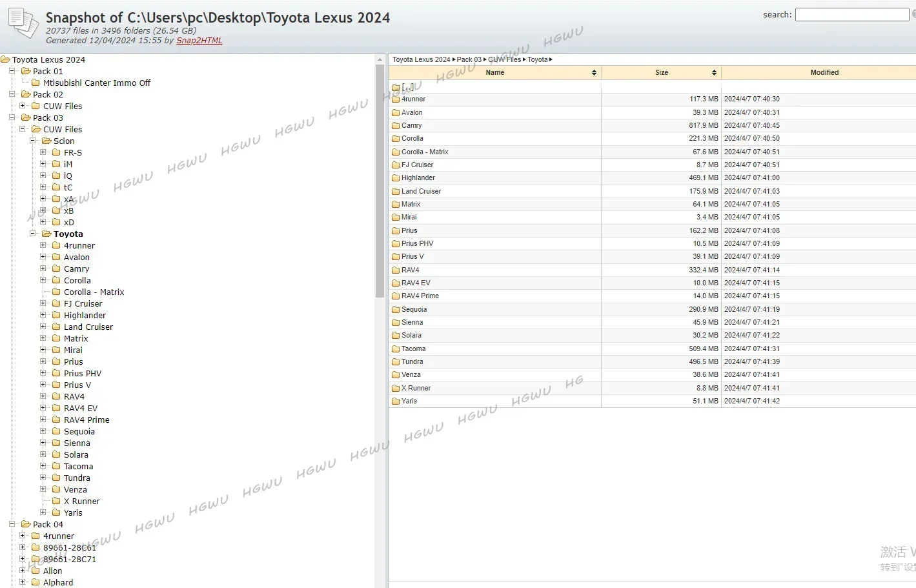Click the 2024/4/7 07:41:08 date for Prius

751,230
